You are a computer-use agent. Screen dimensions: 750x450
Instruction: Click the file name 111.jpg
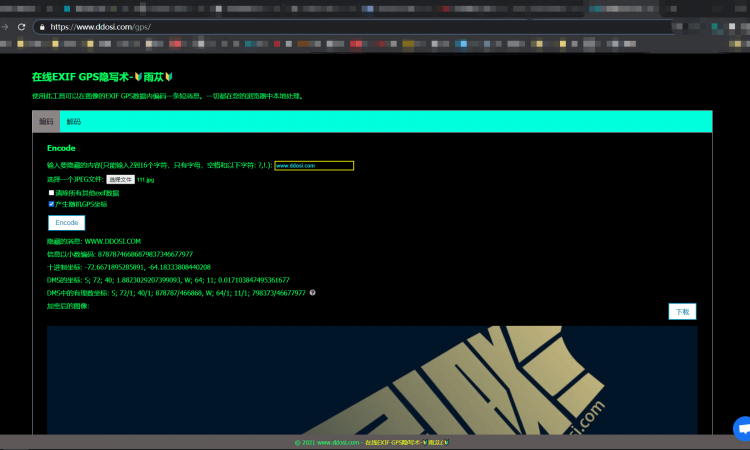pos(145,180)
